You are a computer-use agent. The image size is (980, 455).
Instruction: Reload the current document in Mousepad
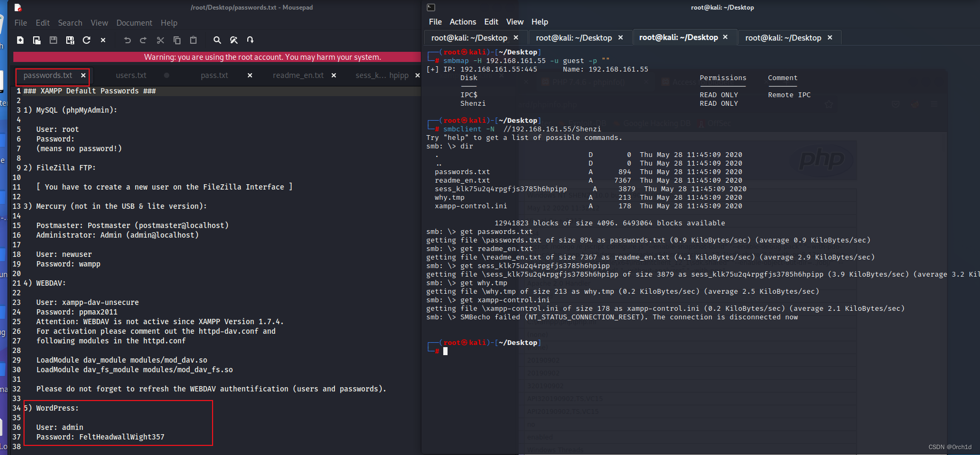(x=87, y=40)
